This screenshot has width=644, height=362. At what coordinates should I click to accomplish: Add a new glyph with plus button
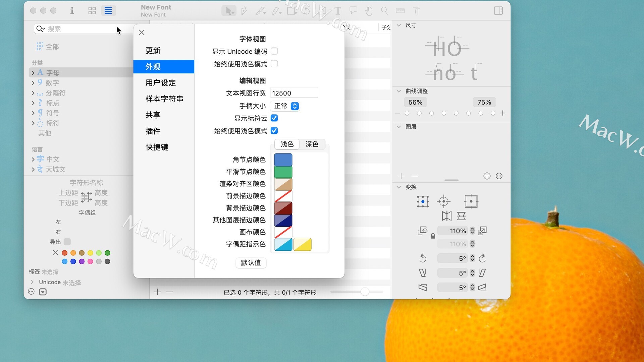tap(157, 292)
